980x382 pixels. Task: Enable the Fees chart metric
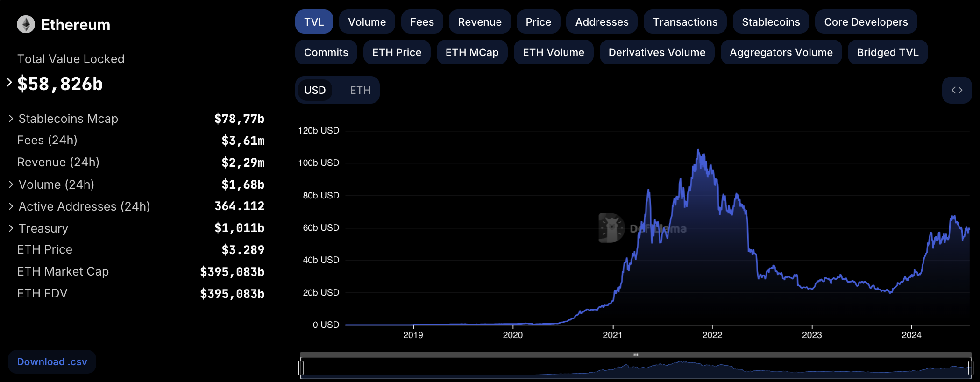click(422, 22)
